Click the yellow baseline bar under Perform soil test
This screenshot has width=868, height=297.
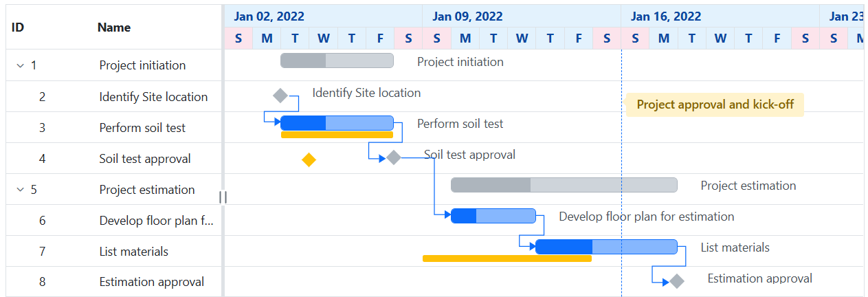[x=337, y=135]
